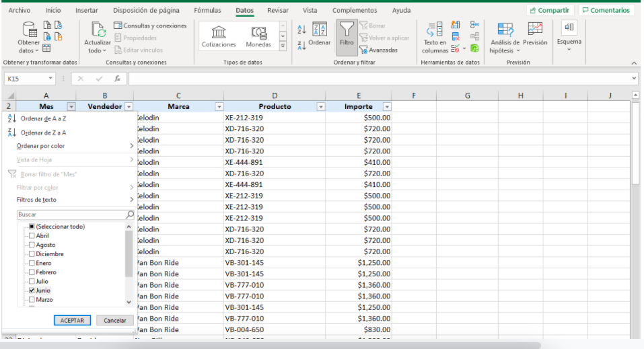Check the Marzo checkbox
This screenshot has width=644, height=349.
[32, 299]
